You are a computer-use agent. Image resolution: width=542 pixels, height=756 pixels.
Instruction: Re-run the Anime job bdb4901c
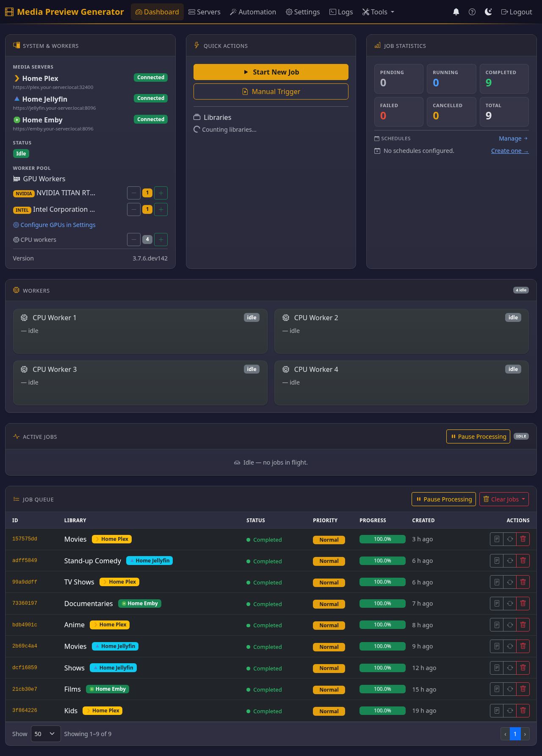[x=510, y=625]
